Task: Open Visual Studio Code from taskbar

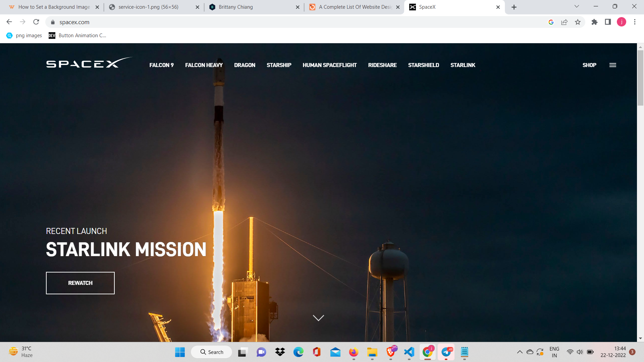Action: pyautogui.click(x=409, y=352)
